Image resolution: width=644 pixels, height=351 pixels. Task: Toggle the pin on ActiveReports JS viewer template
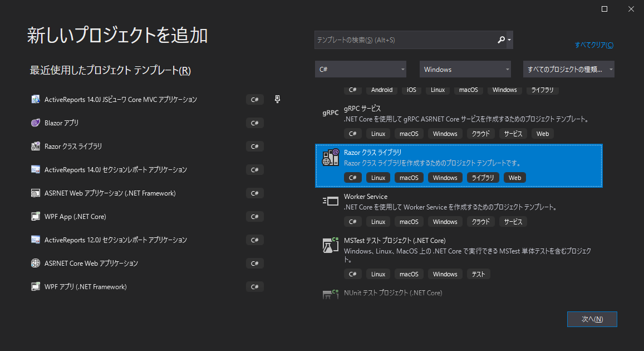click(x=277, y=99)
